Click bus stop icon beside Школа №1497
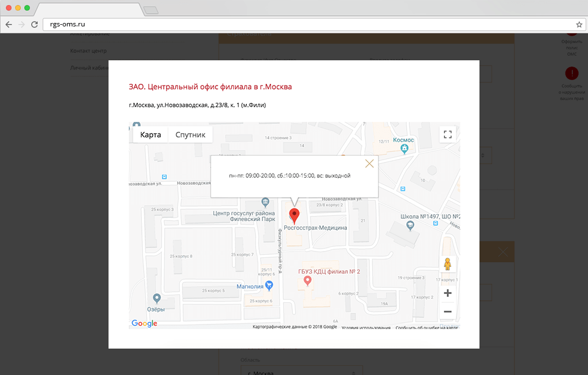 [435, 223]
